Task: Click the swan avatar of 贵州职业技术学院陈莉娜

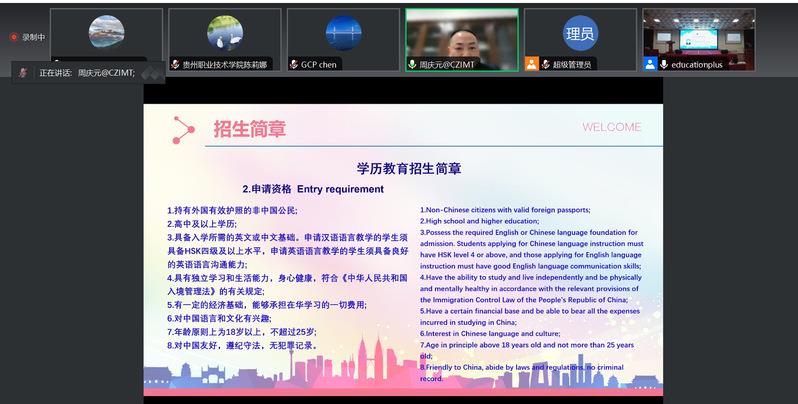Action: [224, 33]
